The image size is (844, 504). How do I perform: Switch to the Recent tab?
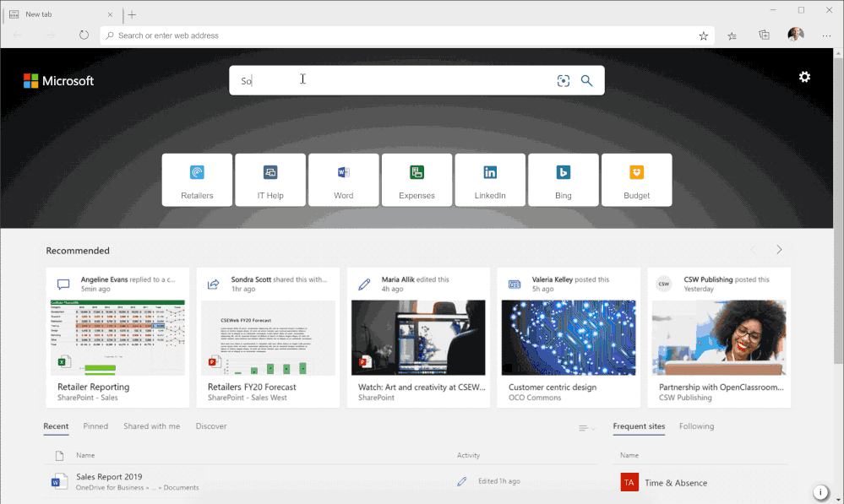[56, 426]
